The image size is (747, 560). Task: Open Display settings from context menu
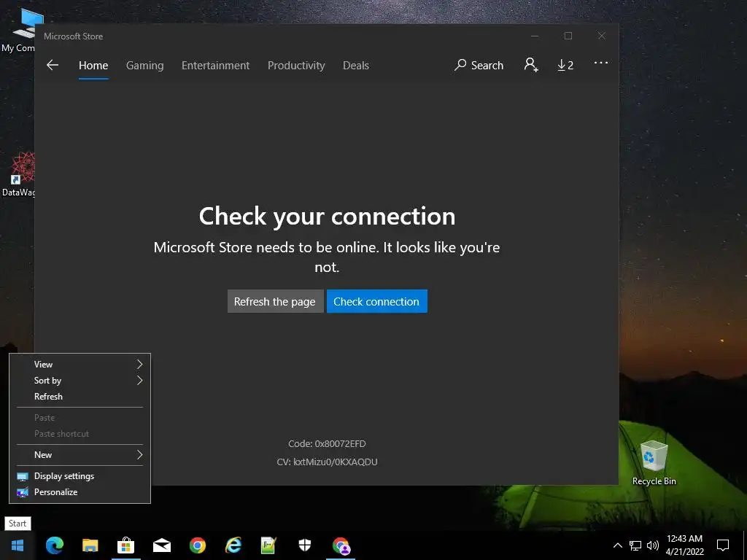click(x=80, y=476)
